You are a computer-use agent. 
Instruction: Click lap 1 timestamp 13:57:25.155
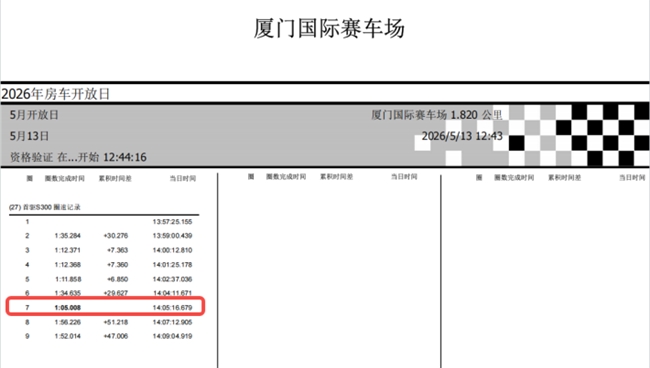(172, 222)
